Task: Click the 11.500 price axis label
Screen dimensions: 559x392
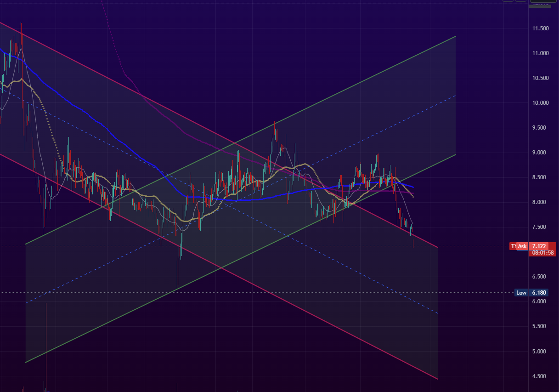Action: pyautogui.click(x=540, y=28)
